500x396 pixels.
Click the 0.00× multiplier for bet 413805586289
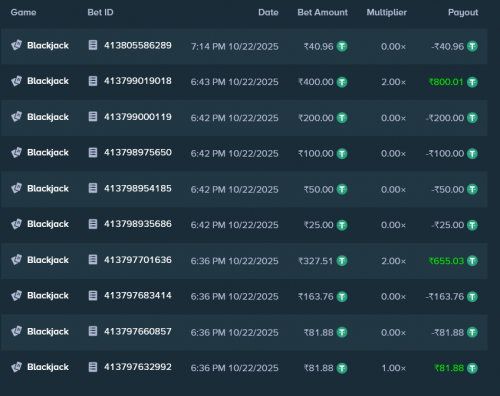[x=394, y=47]
